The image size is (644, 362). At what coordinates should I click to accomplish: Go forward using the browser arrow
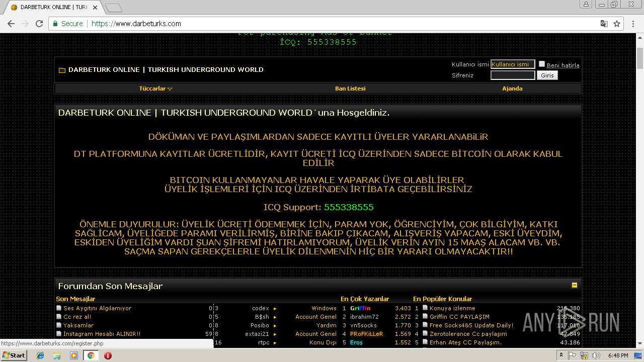point(25,24)
